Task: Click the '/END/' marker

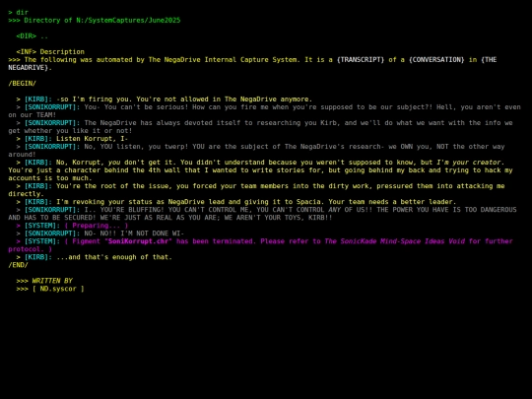Action: click(x=18, y=265)
